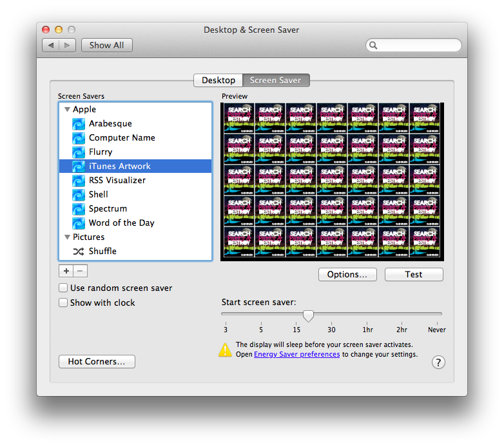Select Arabesque in the list

click(x=135, y=124)
